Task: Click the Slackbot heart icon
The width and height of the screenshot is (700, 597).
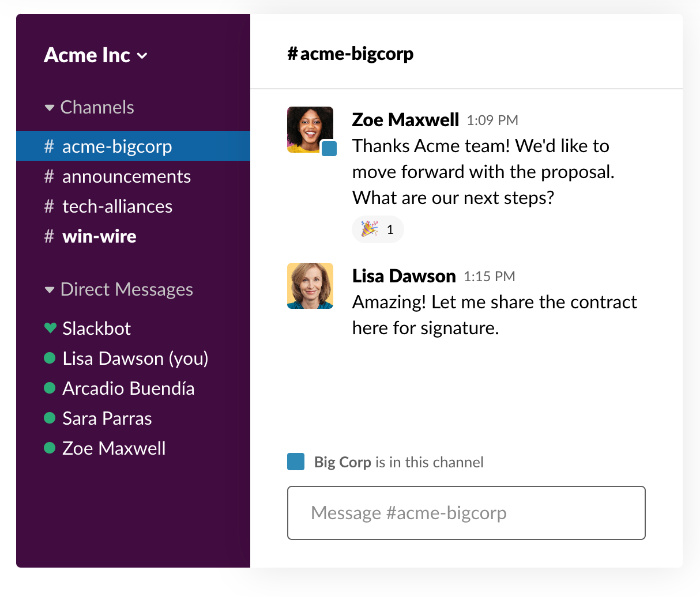Action: (x=50, y=328)
